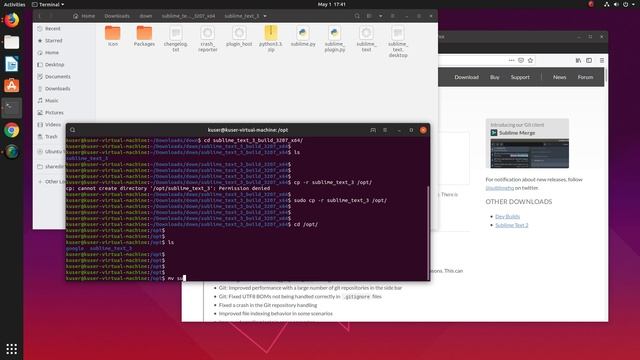This screenshot has width=640, height=360.
Task: Select the sublime_text.desktop file
Action: tap(398, 42)
